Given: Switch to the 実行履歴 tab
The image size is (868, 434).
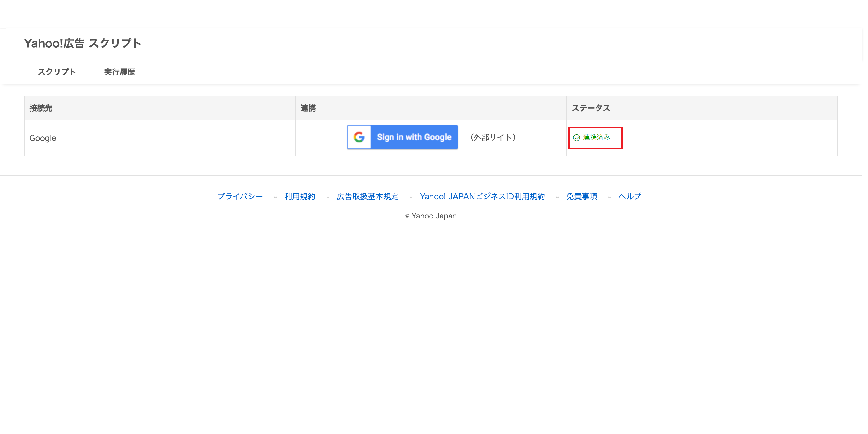Looking at the screenshot, I should (120, 72).
